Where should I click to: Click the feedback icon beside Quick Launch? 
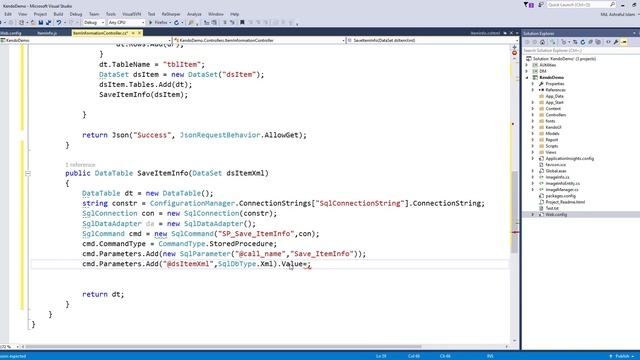[541, 4]
